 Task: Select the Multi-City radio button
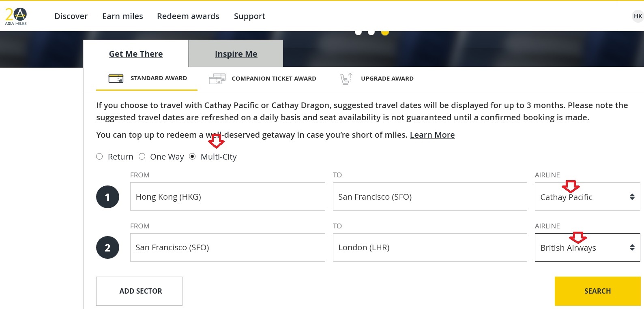pos(192,156)
